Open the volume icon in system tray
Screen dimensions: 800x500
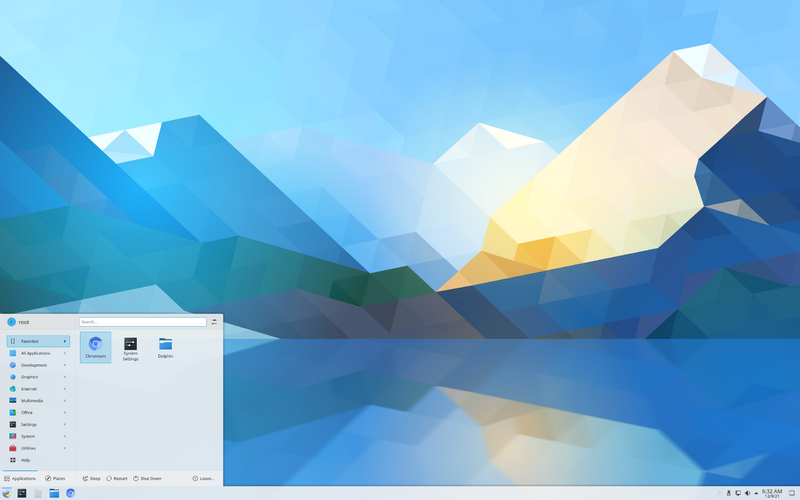click(x=747, y=493)
